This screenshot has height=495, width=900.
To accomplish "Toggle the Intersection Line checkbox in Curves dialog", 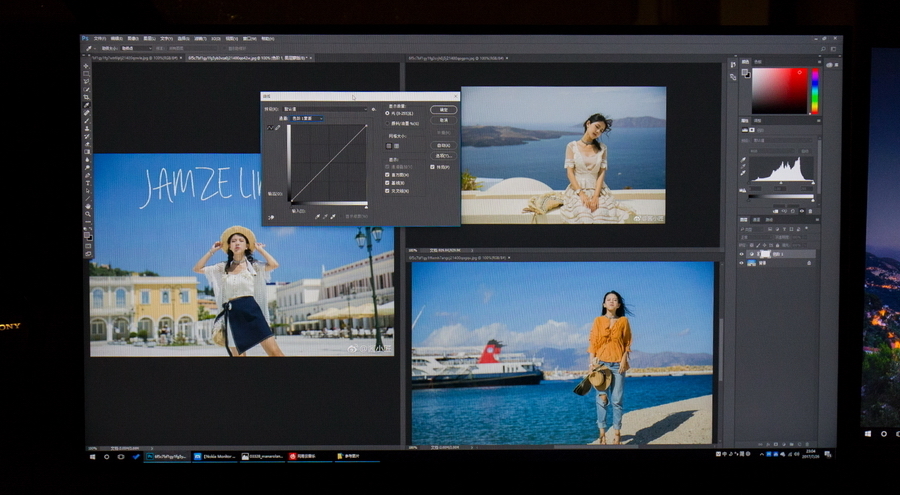I will 387,191.
